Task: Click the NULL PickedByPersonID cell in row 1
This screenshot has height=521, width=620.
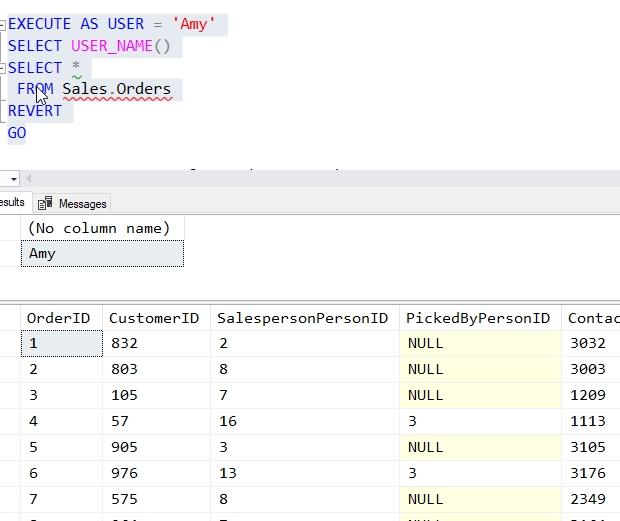Action: point(478,344)
